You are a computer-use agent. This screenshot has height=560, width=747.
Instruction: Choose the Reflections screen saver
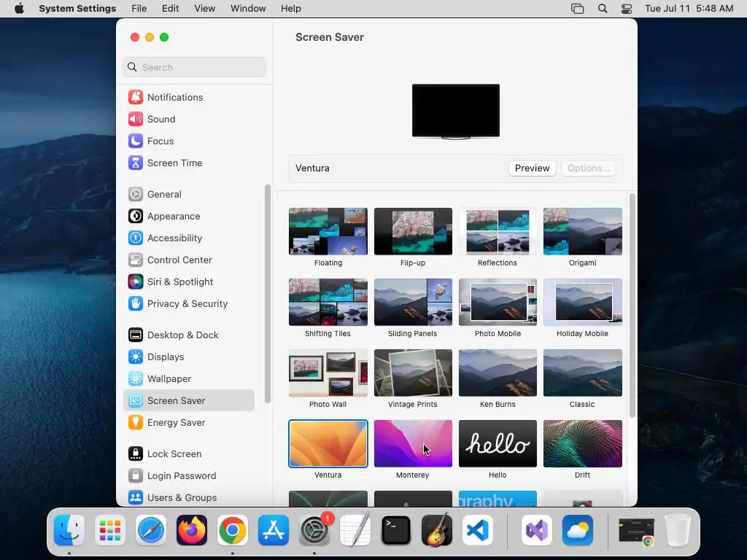[498, 231]
